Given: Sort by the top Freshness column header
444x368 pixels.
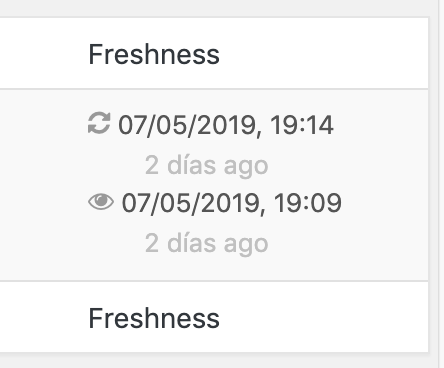Looking at the screenshot, I should 154,54.
